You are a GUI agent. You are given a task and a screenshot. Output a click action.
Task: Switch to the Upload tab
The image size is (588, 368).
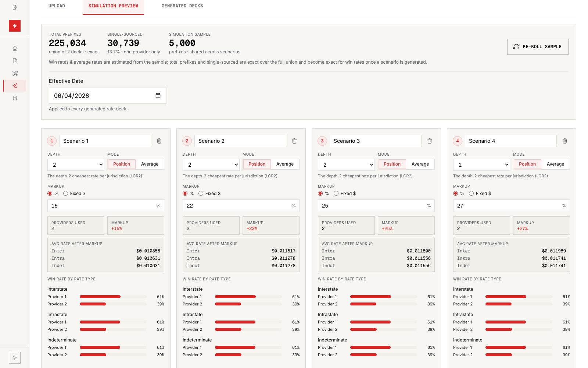click(x=57, y=6)
